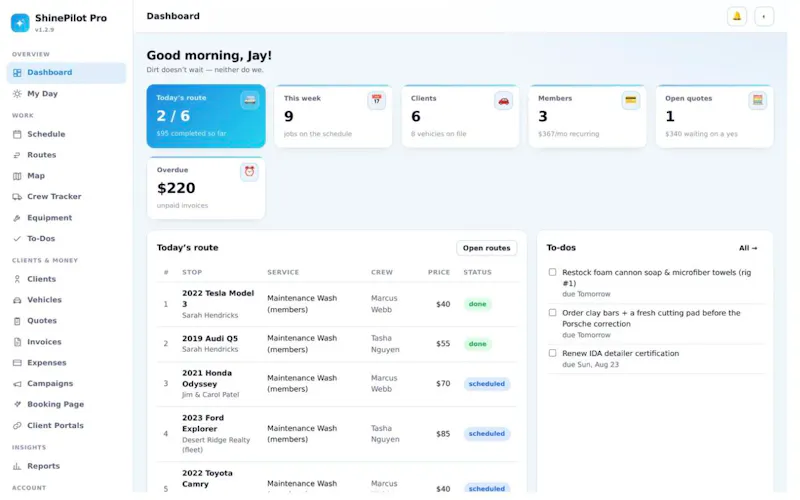The width and height of the screenshot is (800, 500).
Task: Click the Dashboard grid icon in sidebar
Action: click(x=17, y=73)
